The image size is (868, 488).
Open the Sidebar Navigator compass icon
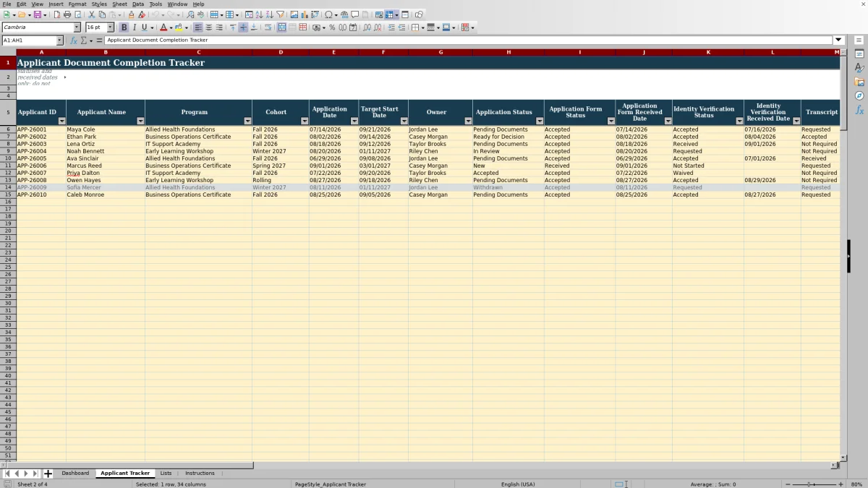pyautogui.click(x=859, y=95)
